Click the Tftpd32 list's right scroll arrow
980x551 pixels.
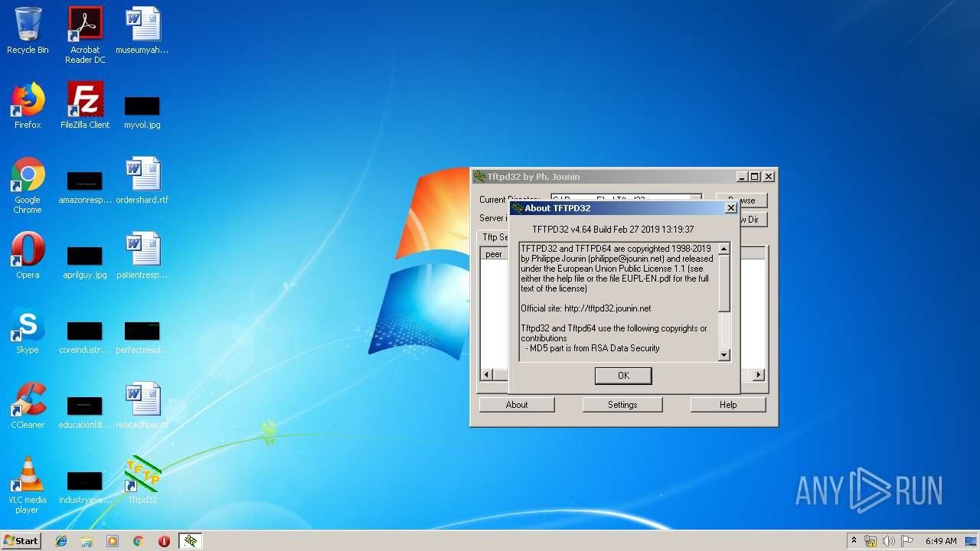759,374
